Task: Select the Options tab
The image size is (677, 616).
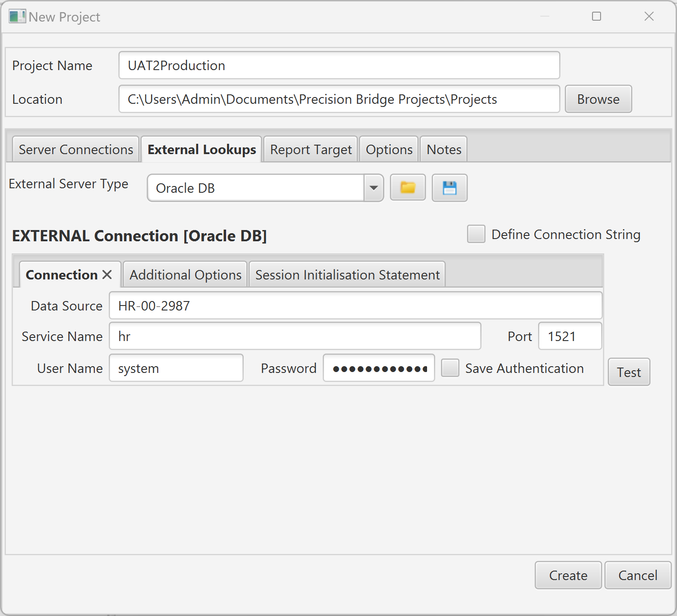Action: click(388, 149)
